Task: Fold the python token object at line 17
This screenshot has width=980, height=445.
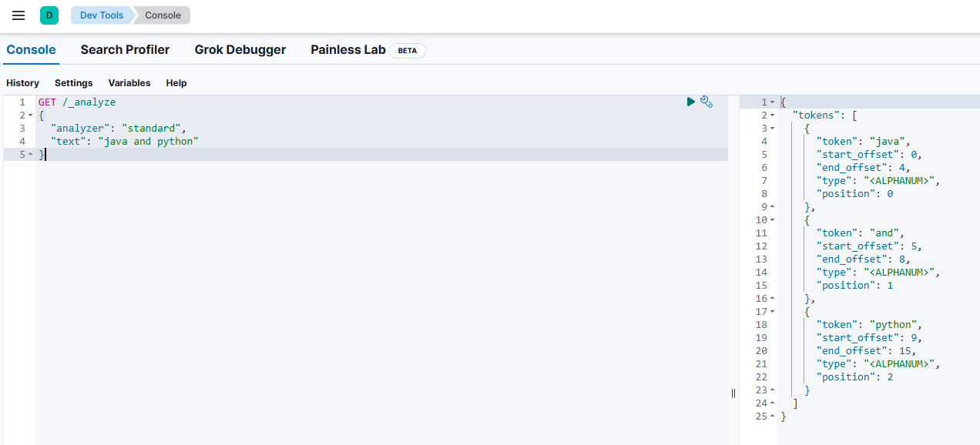Action: click(x=772, y=312)
